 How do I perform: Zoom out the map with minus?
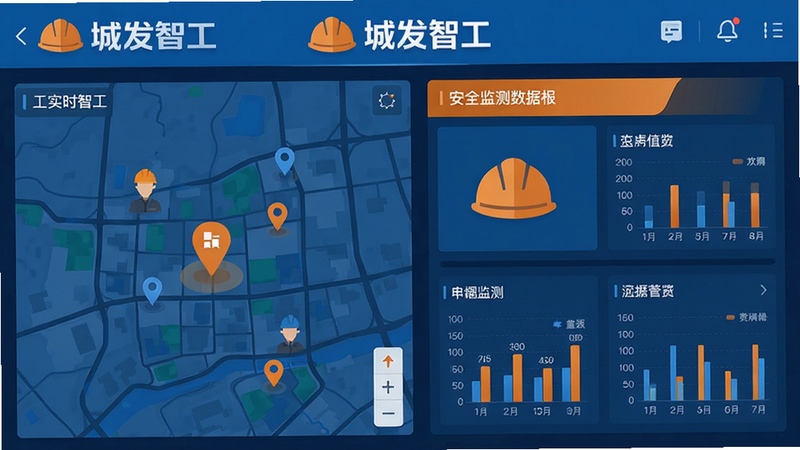(388, 413)
